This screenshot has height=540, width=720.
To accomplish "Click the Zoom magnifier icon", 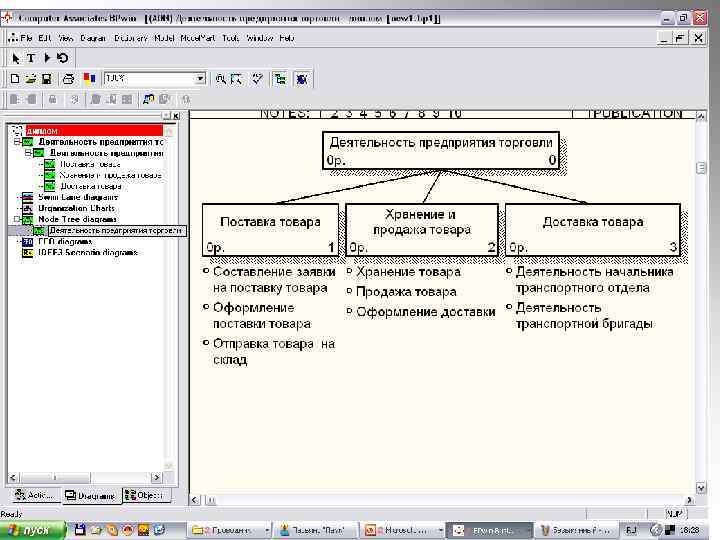I will pyautogui.click(x=220, y=78).
